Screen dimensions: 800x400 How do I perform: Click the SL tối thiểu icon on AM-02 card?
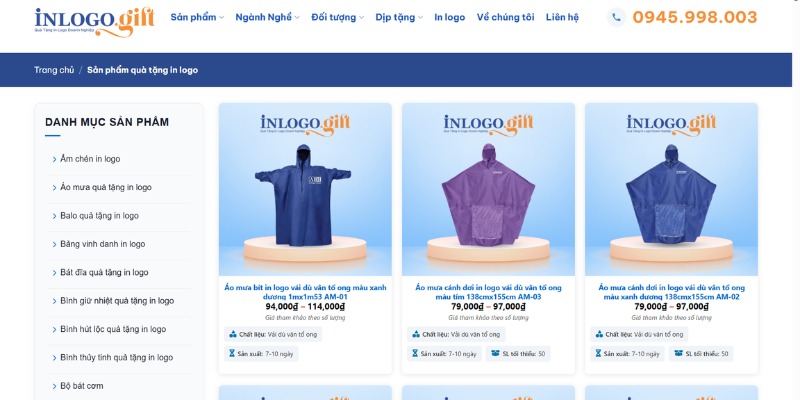679,353
